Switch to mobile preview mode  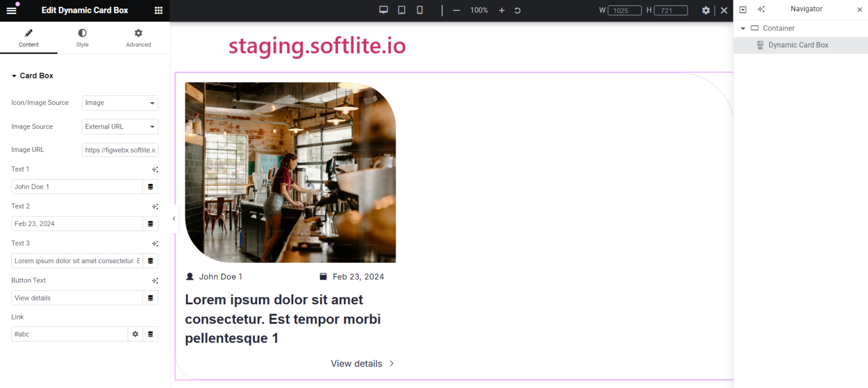click(x=420, y=10)
